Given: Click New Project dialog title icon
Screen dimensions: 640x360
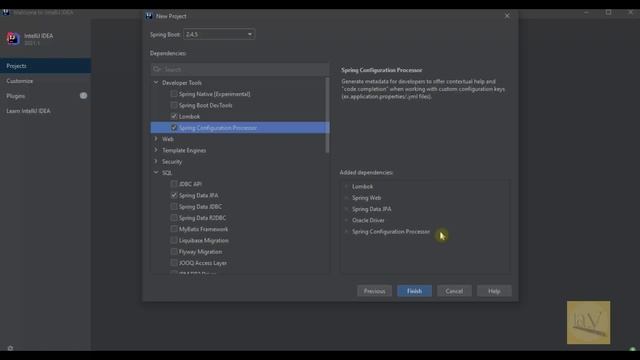Looking at the screenshot, I should coord(149,16).
